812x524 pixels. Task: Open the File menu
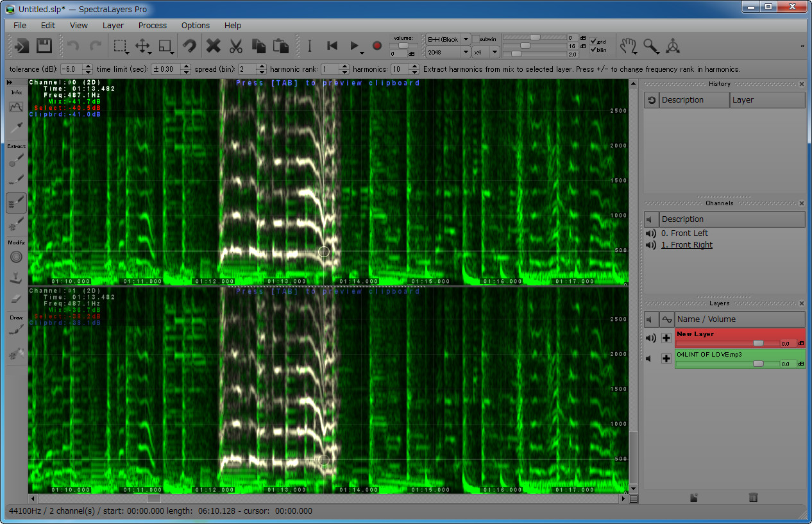(x=20, y=26)
